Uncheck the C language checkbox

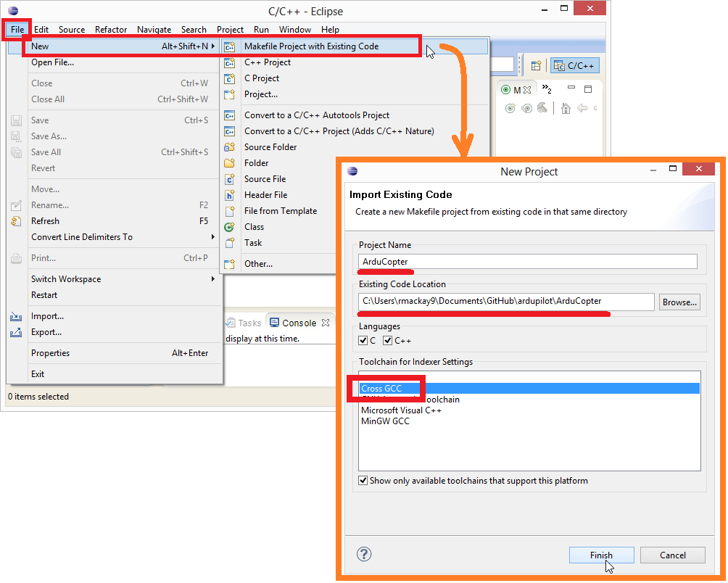tap(363, 341)
